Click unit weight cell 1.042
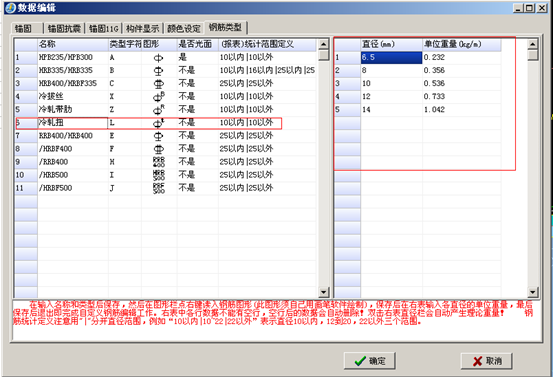The height and width of the screenshot is (377, 553). 461,110
